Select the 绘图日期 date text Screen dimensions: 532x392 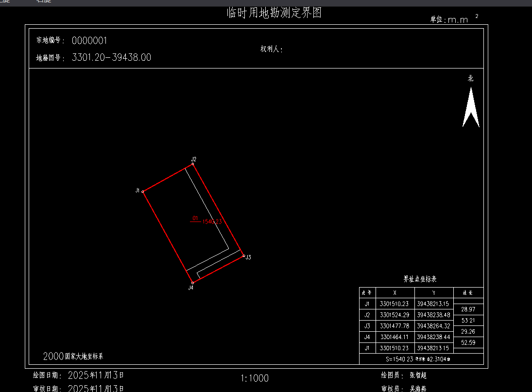pyautogui.click(x=95, y=375)
